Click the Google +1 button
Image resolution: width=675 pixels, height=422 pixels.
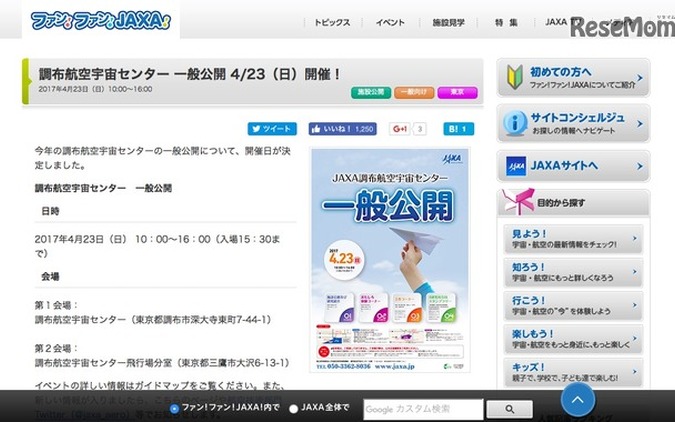(x=400, y=129)
